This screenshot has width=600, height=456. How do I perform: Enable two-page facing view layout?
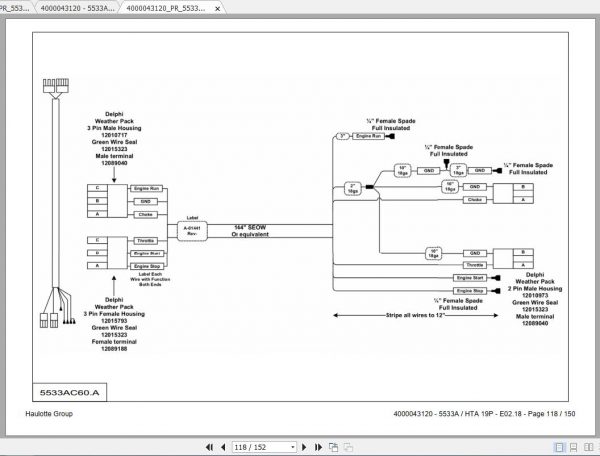[589, 447]
